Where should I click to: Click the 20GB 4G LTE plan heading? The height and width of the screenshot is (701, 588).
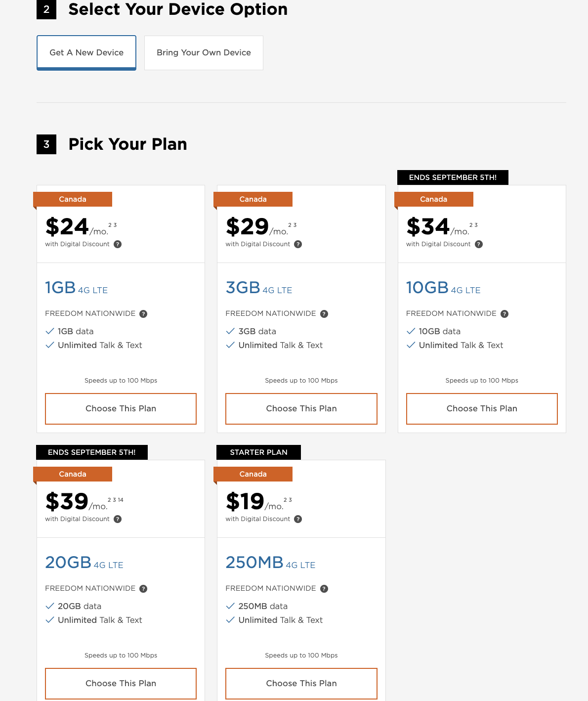click(84, 563)
